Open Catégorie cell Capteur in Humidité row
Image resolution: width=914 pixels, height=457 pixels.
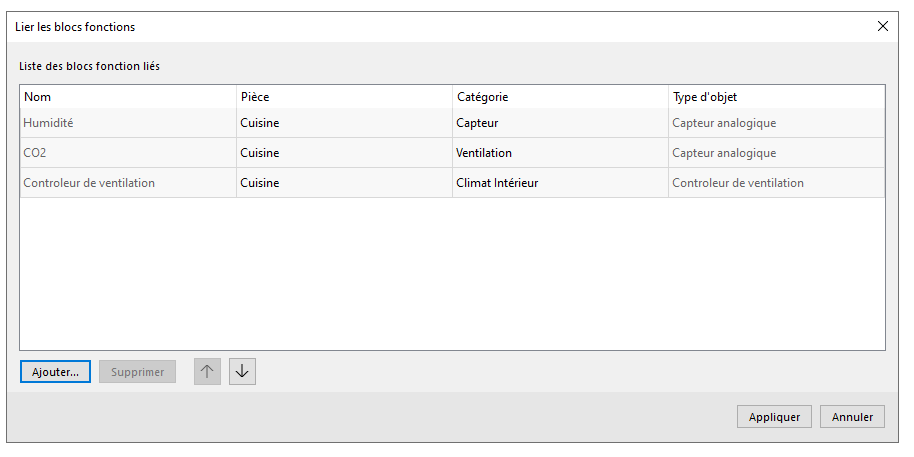pos(477,123)
